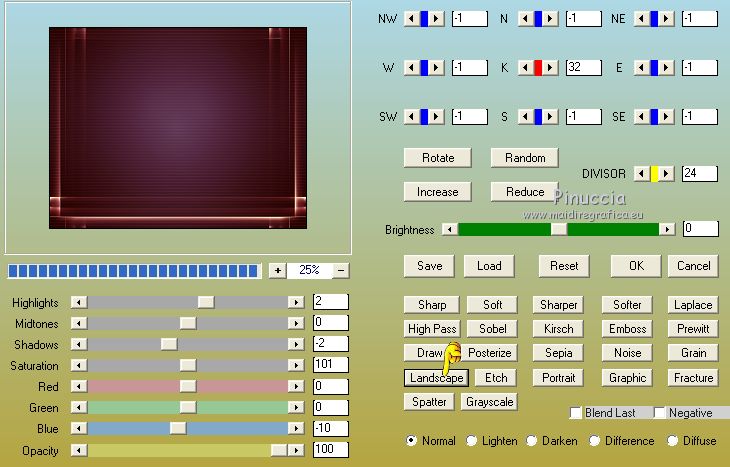Click the Increase button

click(438, 192)
